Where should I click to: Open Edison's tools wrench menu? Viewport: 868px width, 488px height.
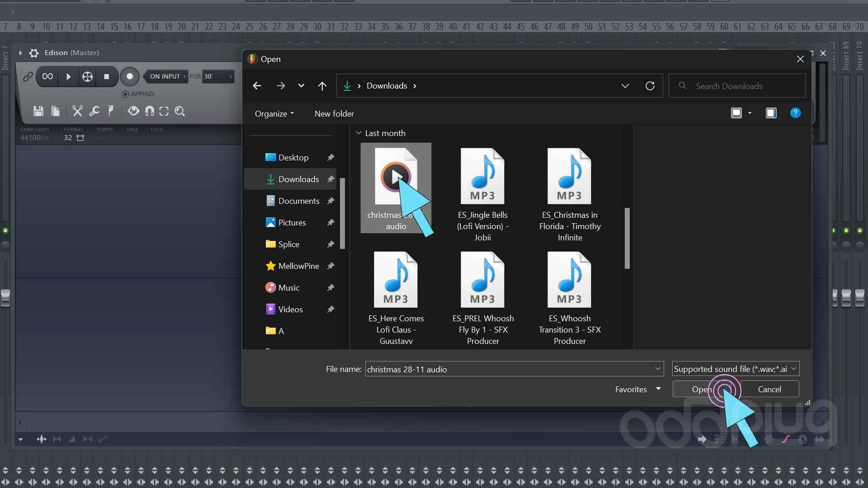coord(94,111)
